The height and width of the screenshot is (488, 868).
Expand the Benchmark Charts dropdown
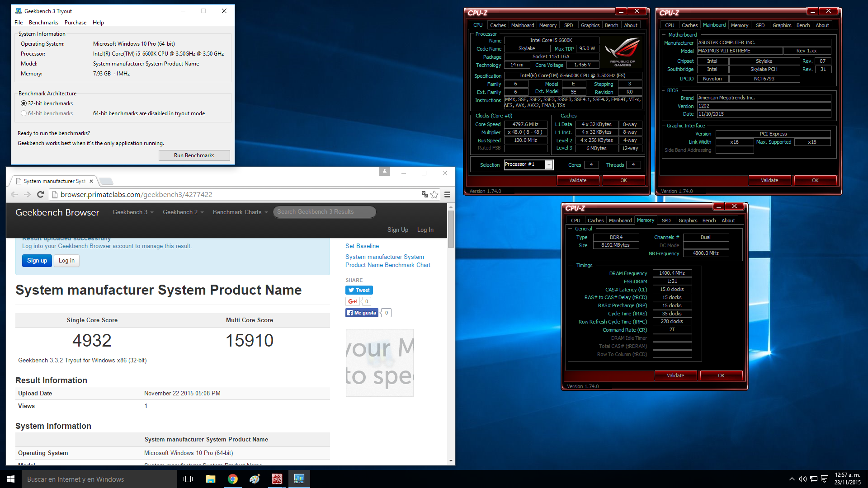point(241,212)
